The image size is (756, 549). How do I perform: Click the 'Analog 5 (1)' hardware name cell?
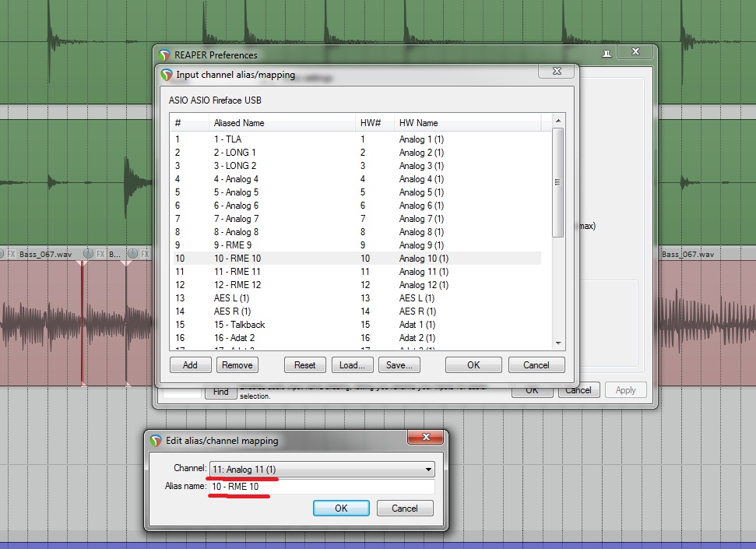point(421,192)
